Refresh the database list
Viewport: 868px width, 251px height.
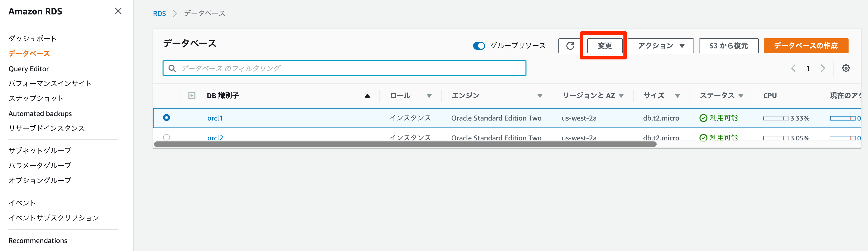point(570,46)
